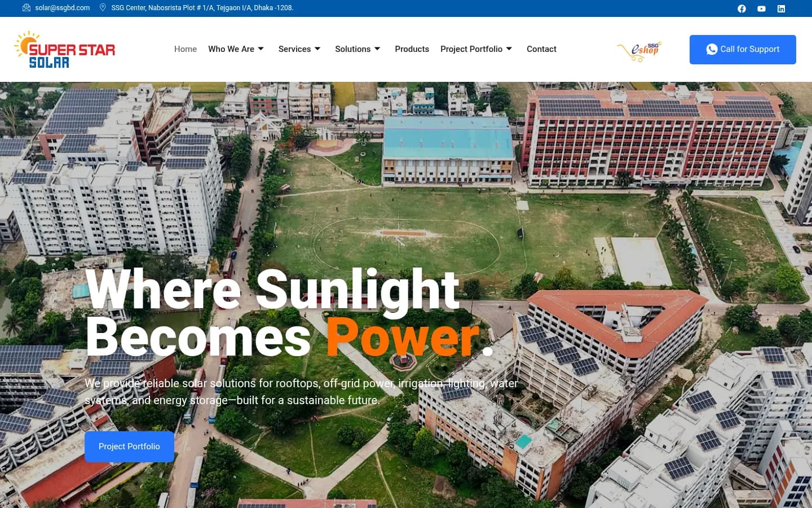Screen dimensions: 812x508
Task: Expand the Who We Are dropdown arrow
Action: pyautogui.click(x=261, y=49)
